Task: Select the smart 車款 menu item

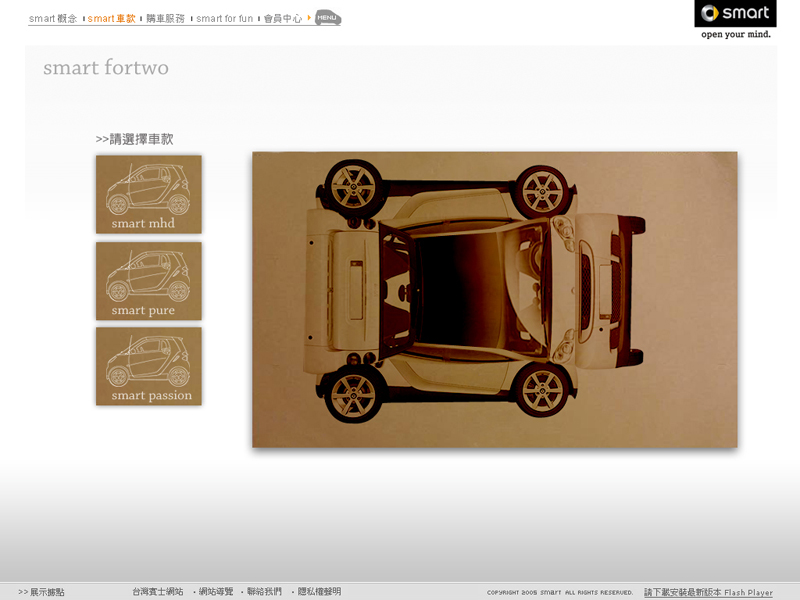Action: point(111,19)
